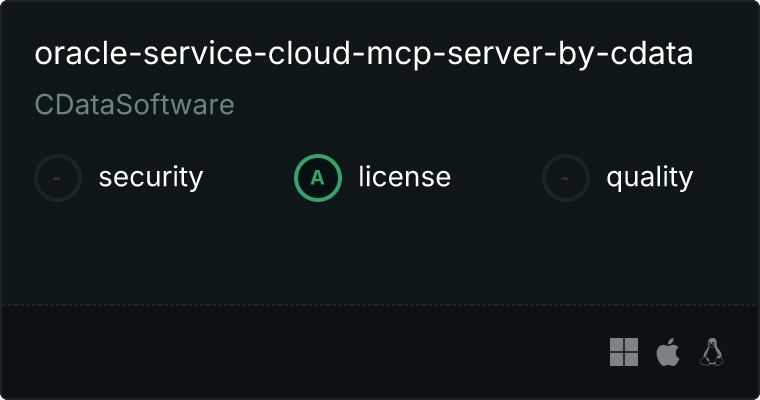Click the empty quality grade badge circle
Screen dimensions: 760x400
[566, 178]
